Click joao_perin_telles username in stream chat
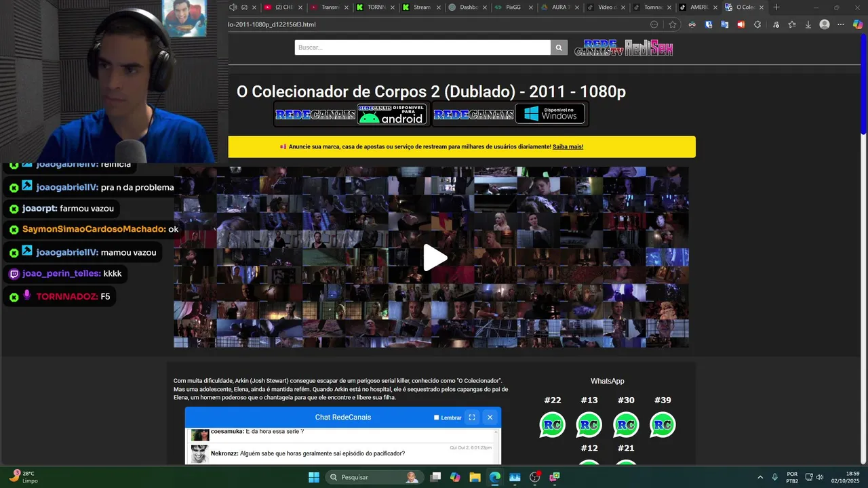Viewport: 868px width, 488px height. pyautogui.click(x=62, y=273)
